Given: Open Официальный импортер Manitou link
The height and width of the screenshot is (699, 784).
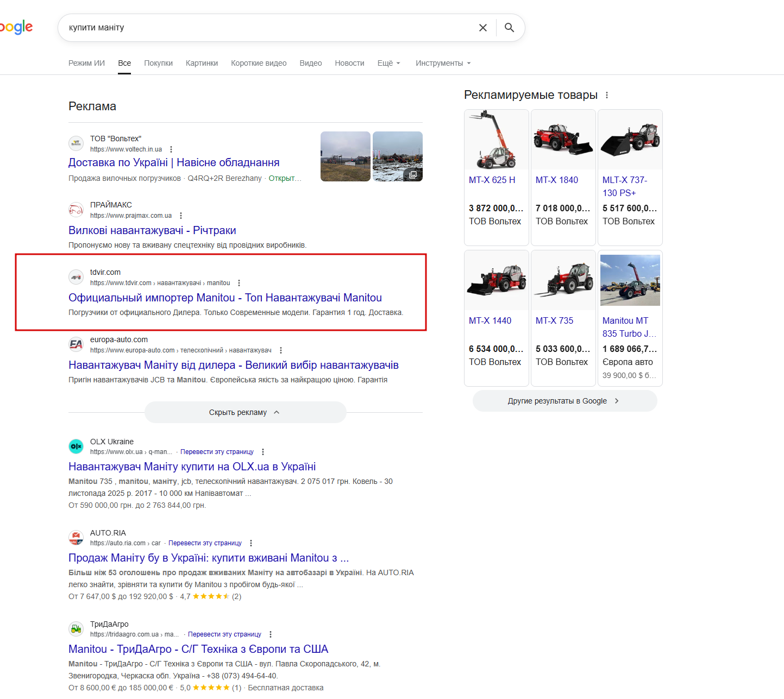Looking at the screenshot, I should pyautogui.click(x=225, y=298).
